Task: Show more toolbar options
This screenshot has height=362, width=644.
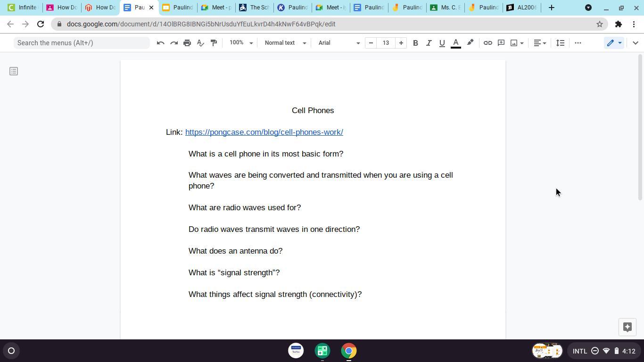Action: 578,43
